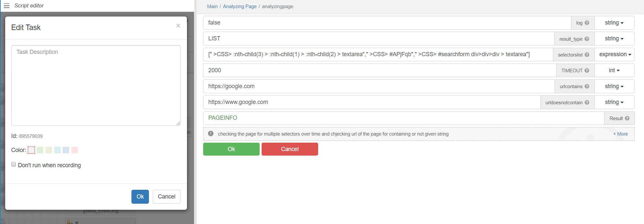Click the blue Ok button in Edit Task
This screenshot has width=644, height=224.
(x=140, y=197)
